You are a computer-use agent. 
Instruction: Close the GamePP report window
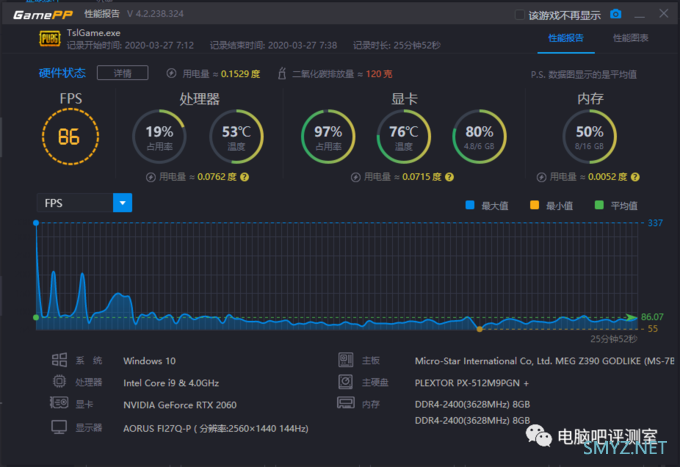pyautogui.click(x=664, y=13)
